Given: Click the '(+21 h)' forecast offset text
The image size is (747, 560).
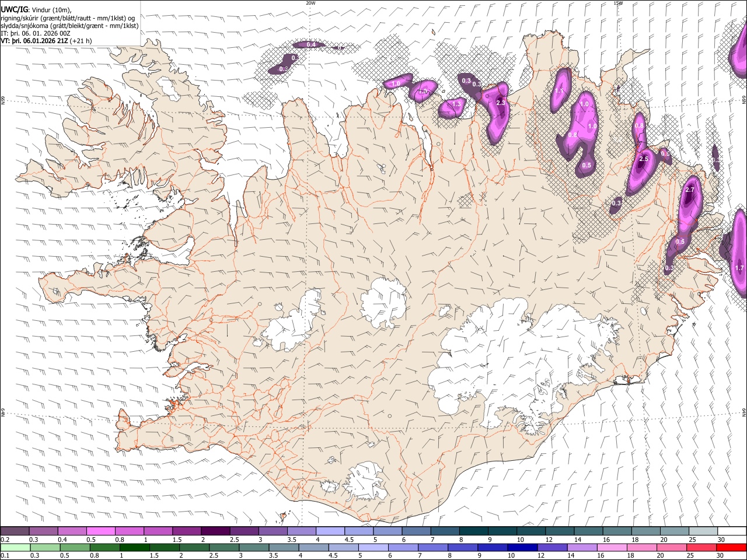Looking at the screenshot, I should pos(81,41).
